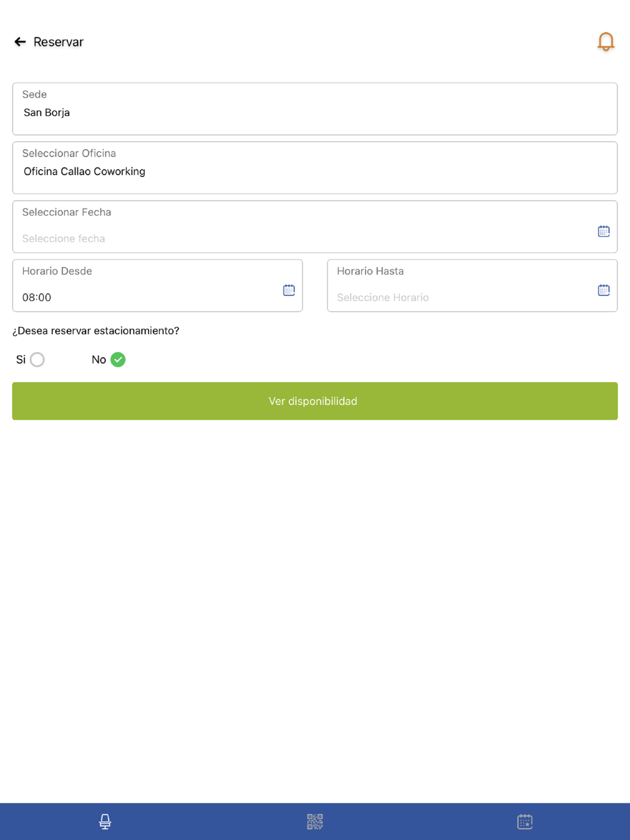Tap the Reservar page title
Image resolution: width=630 pixels, height=840 pixels.
(58, 42)
